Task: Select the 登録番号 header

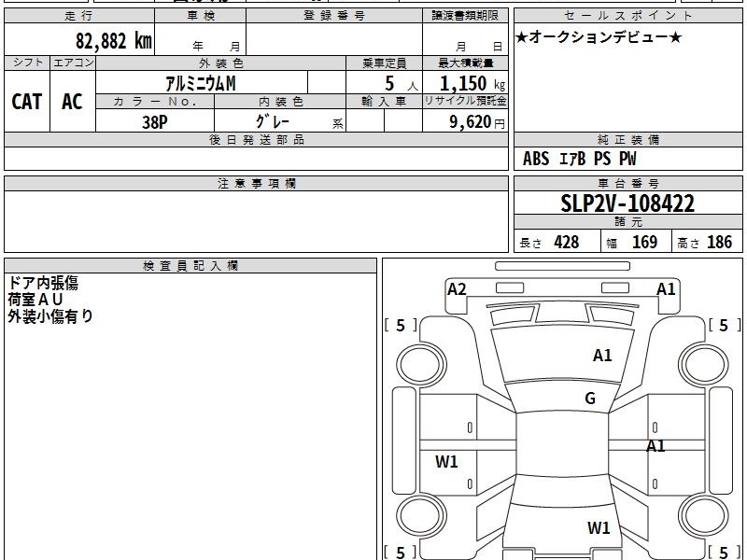Action: point(334,16)
